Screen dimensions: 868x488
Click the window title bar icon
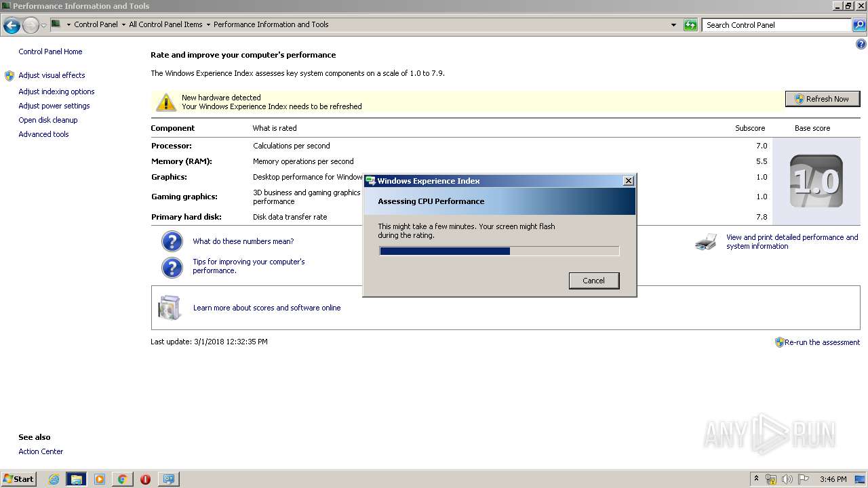tap(6, 5)
